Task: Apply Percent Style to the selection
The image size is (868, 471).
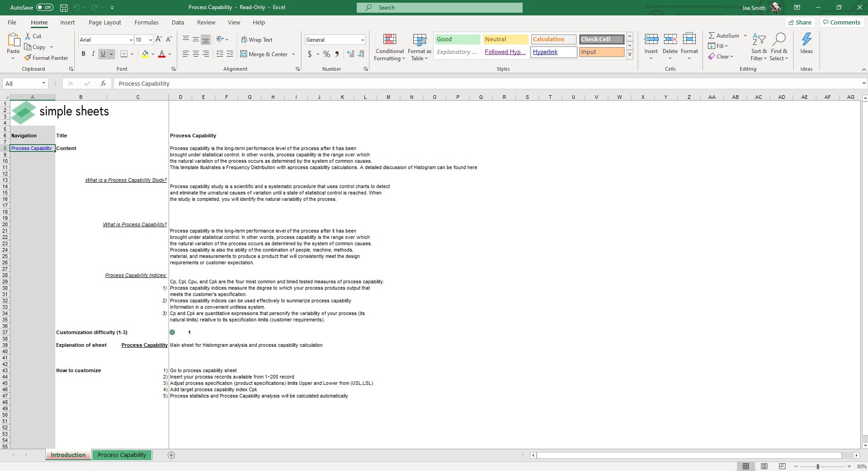Action: 327,54
